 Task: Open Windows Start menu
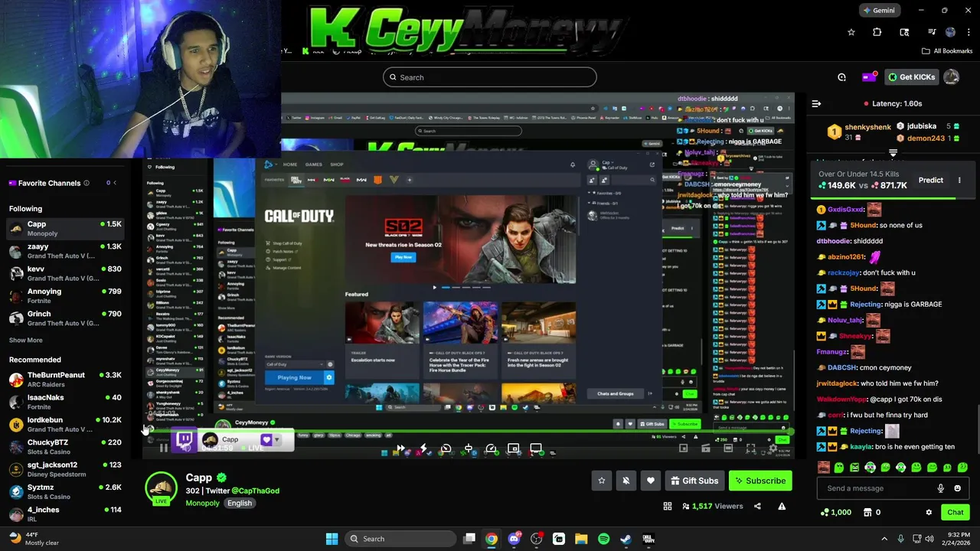point(332,539)
